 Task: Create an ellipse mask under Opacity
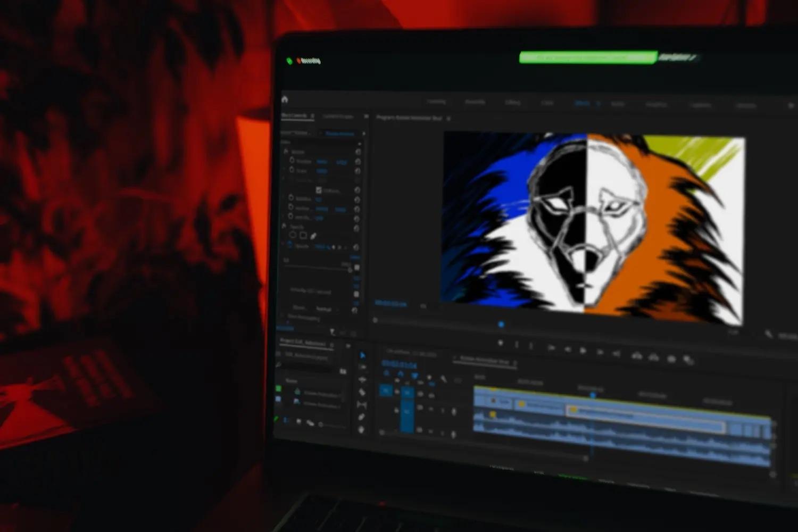click(293, 235)
